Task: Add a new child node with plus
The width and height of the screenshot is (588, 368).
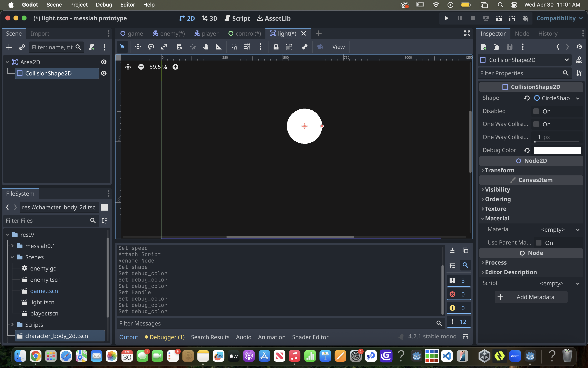Action: click(x=9, y=47)
